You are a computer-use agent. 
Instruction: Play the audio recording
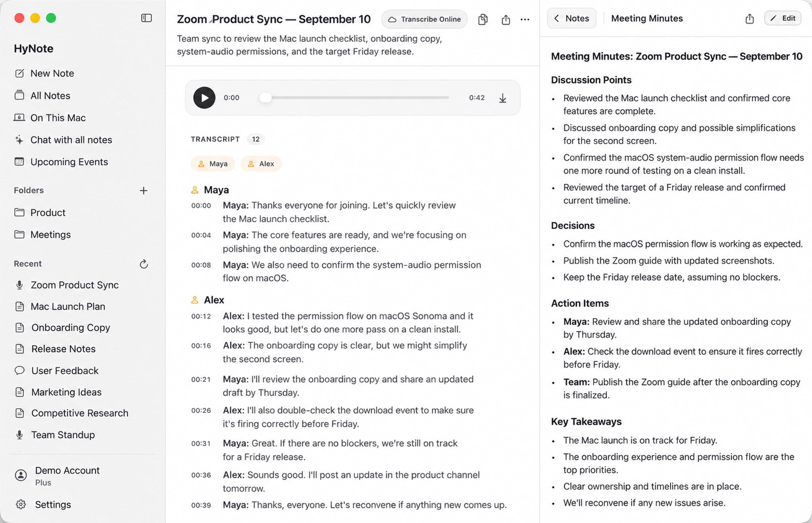point(204,98)
